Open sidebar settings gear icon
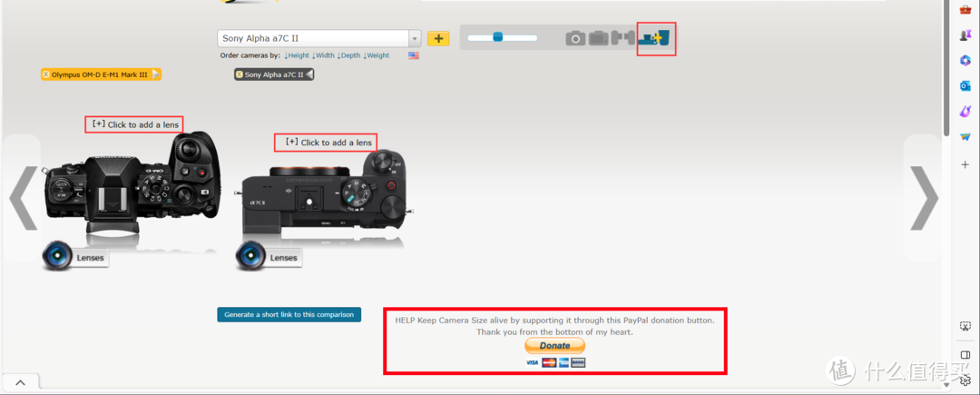 point(967,381)
